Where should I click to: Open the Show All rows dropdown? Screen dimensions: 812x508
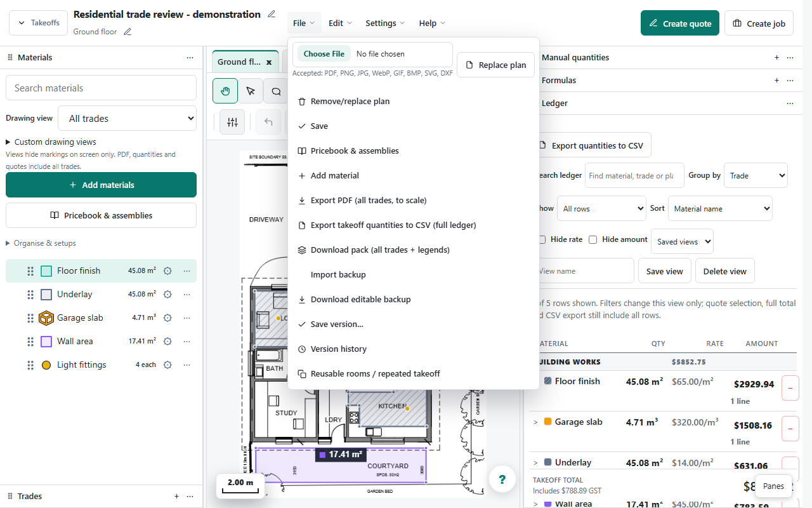point(601,208)
